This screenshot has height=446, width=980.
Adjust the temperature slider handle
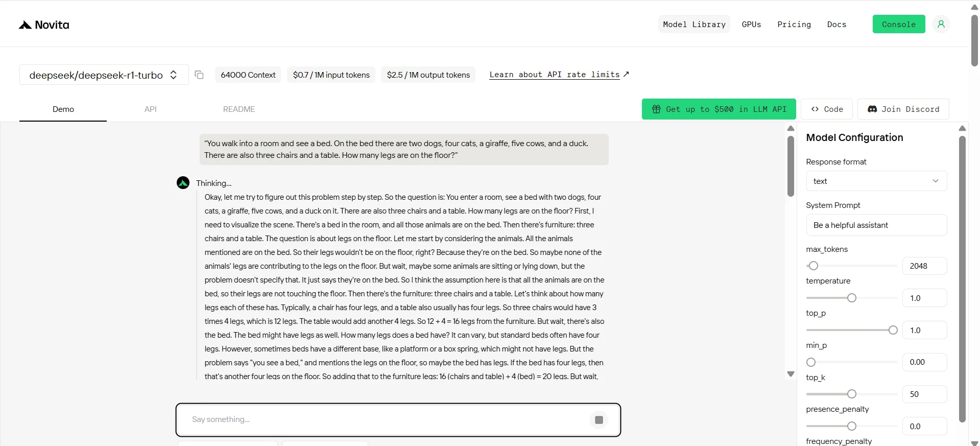point(851,298)
